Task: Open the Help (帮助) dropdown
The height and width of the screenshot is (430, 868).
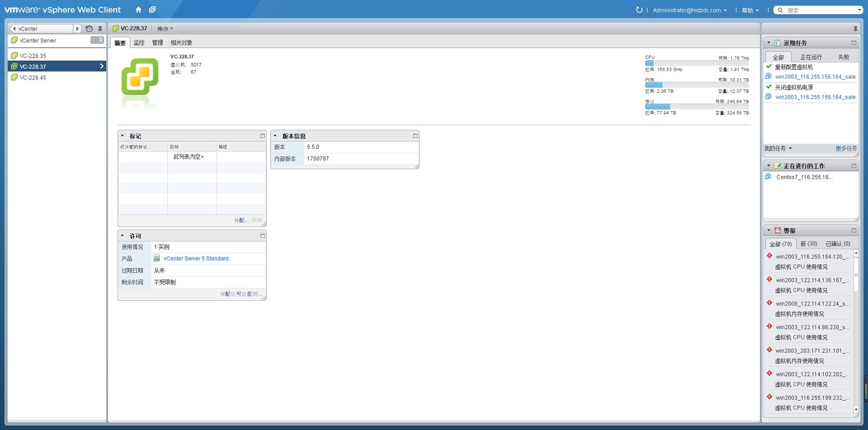Action: coord(750,10)
